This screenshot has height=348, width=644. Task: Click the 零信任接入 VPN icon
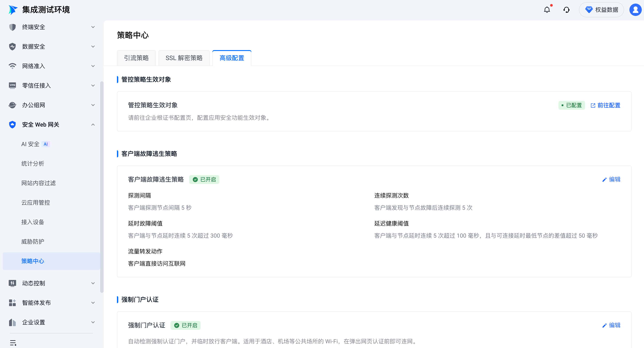click(12, 86)
